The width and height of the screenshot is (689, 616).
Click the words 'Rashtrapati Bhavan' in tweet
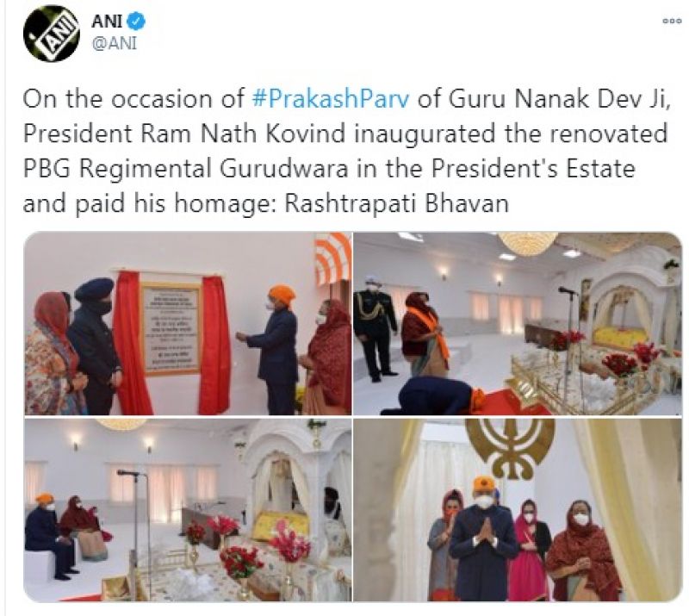pyautogui.click(x=397, y=203)
